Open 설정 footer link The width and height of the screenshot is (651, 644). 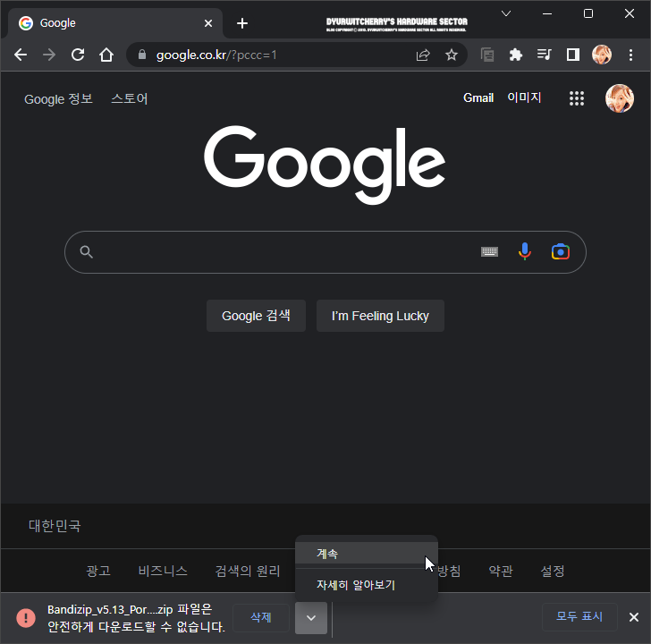[x=553, y=571]
